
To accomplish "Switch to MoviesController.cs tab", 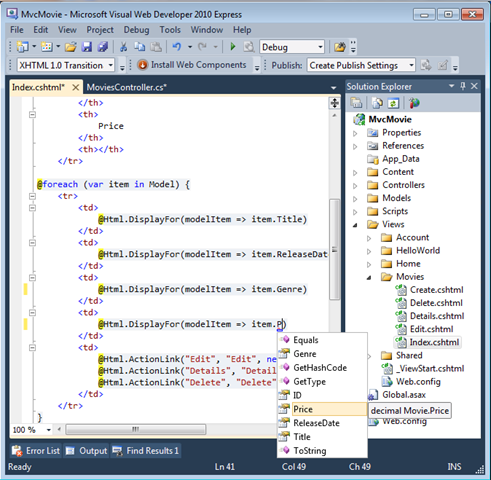I will tap(127, 87).
